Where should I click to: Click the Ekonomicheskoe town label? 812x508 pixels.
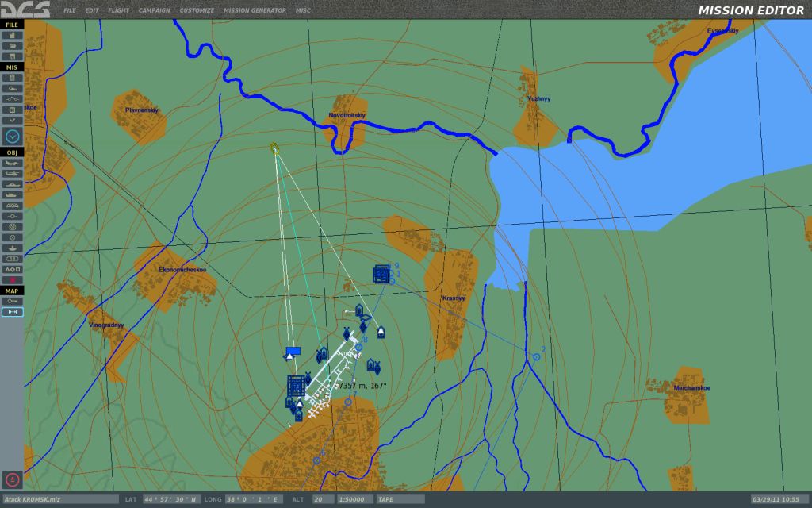pos(182,270)
